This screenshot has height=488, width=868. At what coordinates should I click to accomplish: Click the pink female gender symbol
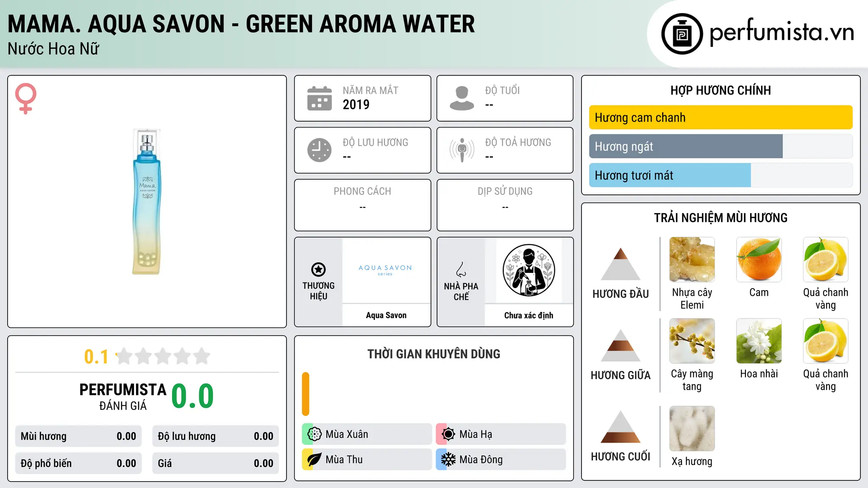(x=25, y=98)
